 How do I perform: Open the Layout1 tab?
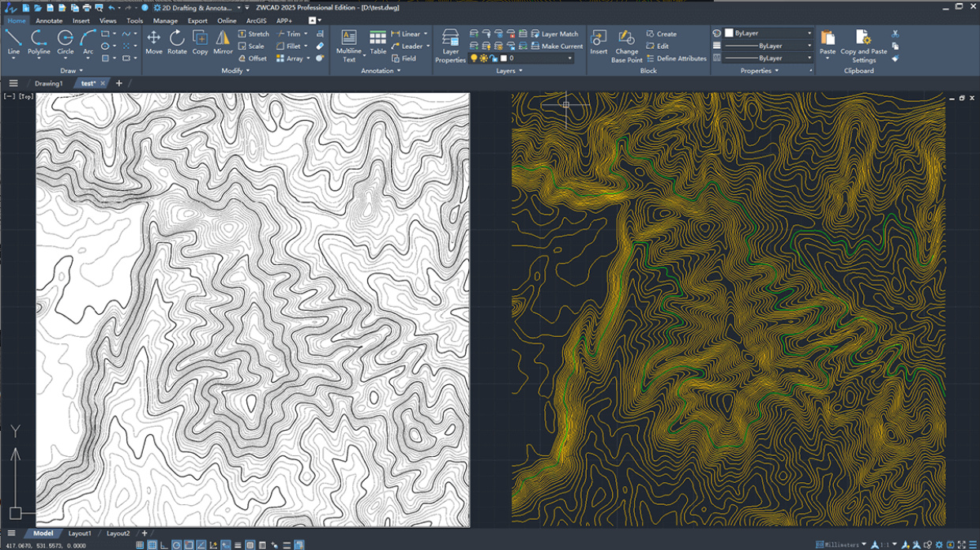click(x=80, y=533)
